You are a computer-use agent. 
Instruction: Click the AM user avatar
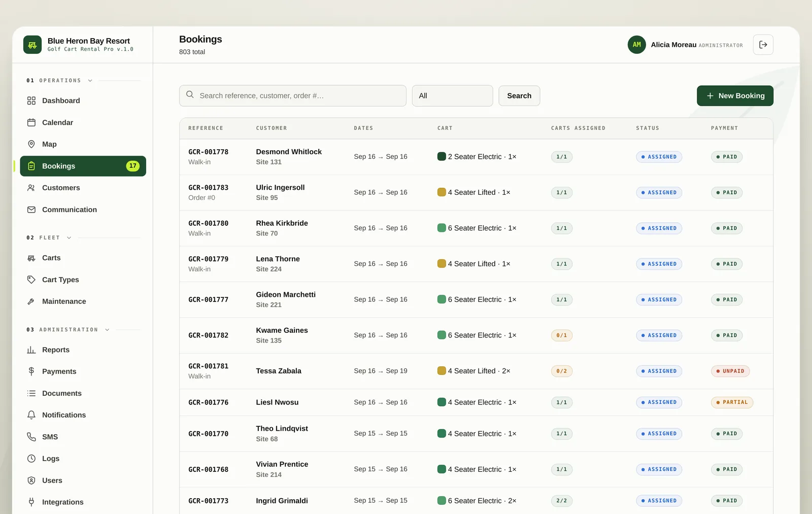pyautogui.click(x=637, y=45)
